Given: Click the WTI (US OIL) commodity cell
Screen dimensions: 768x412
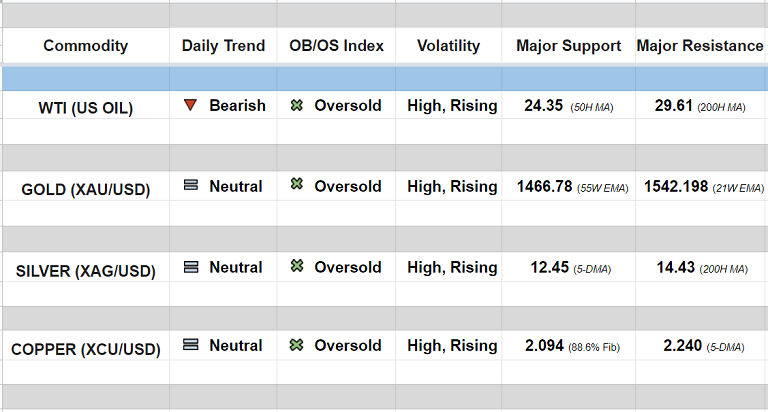Looking at the screenshot, I should 83,108.
